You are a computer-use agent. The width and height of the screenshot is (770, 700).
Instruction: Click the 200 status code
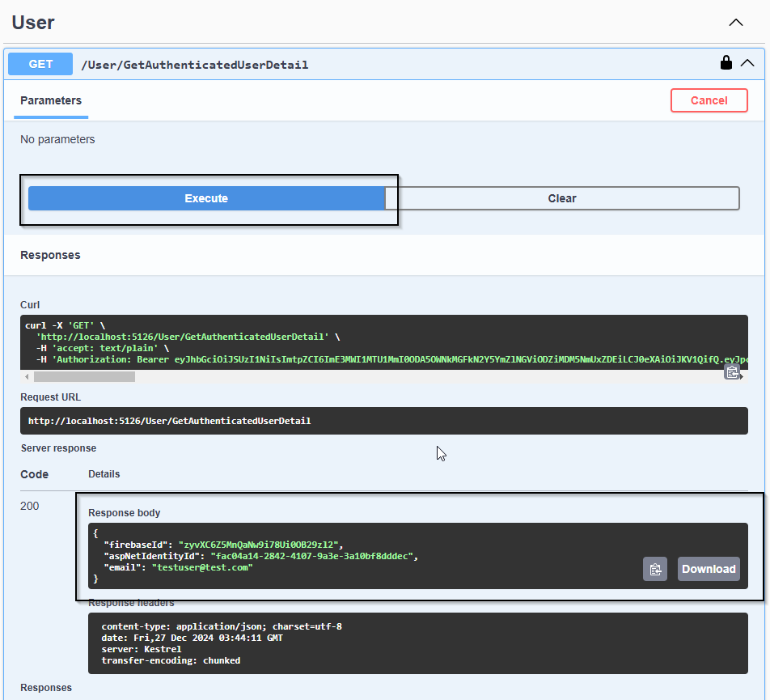[29, 506]
